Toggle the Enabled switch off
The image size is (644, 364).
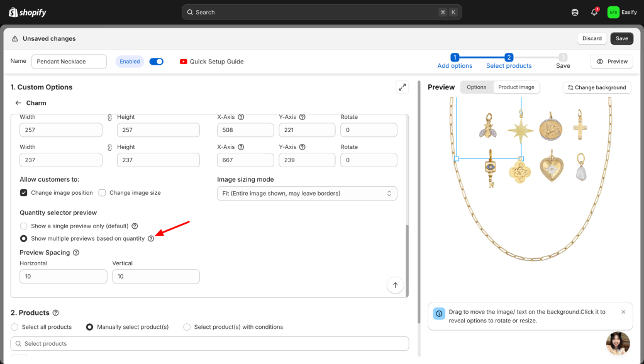click(x=156, y=62)
